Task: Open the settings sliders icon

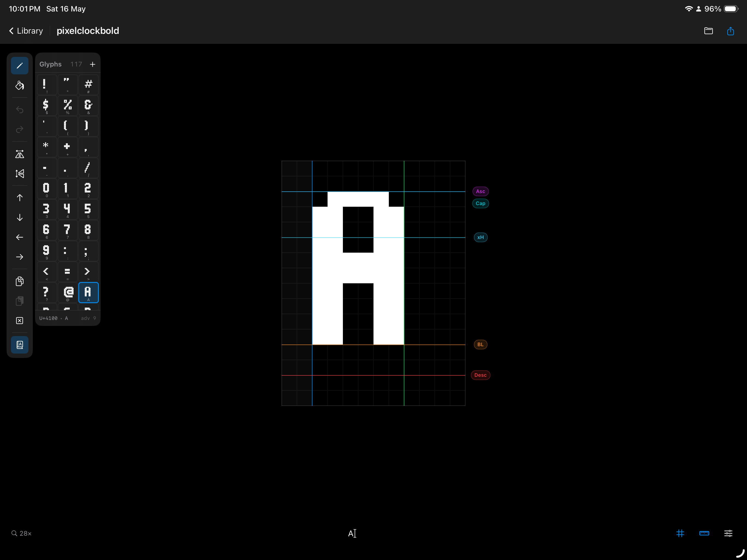Action: coord(728,533)
